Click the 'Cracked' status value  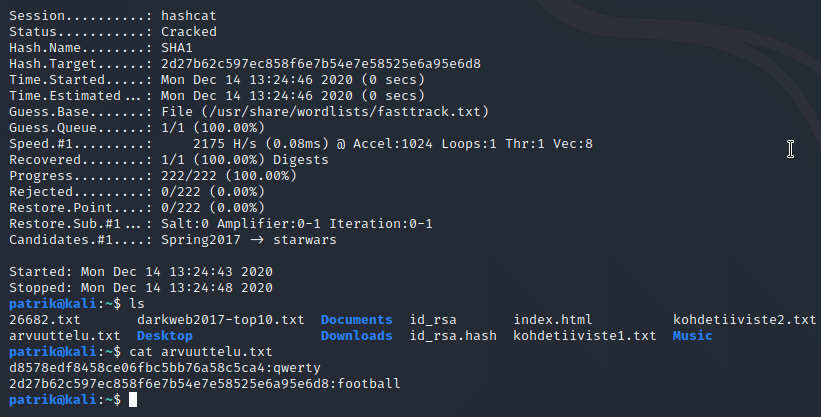[x=189, y=32]
